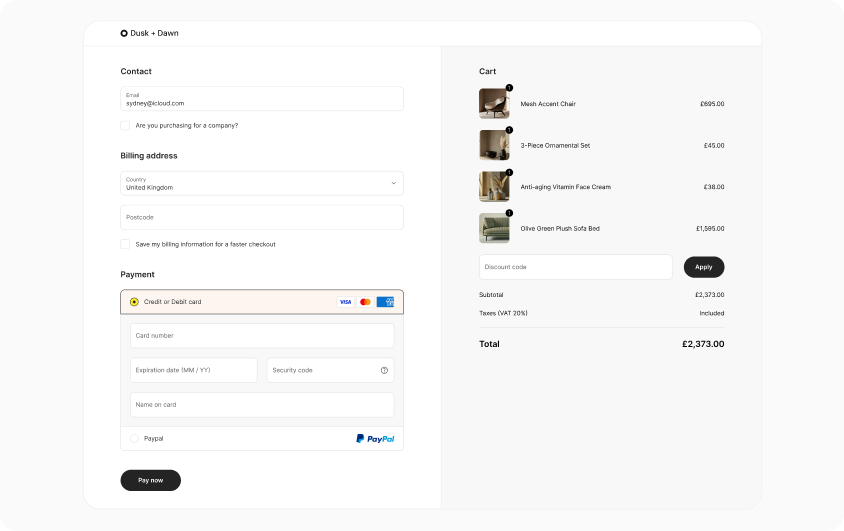Click the Payment heading
This screenshot has height=531, width=844.
[137, 275]
